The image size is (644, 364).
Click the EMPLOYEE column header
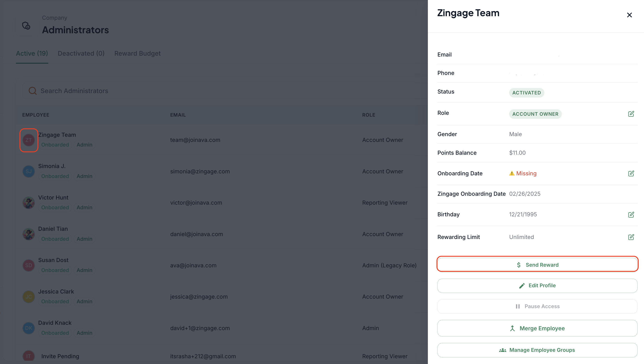pyautogui.click(x=36, y=115)
